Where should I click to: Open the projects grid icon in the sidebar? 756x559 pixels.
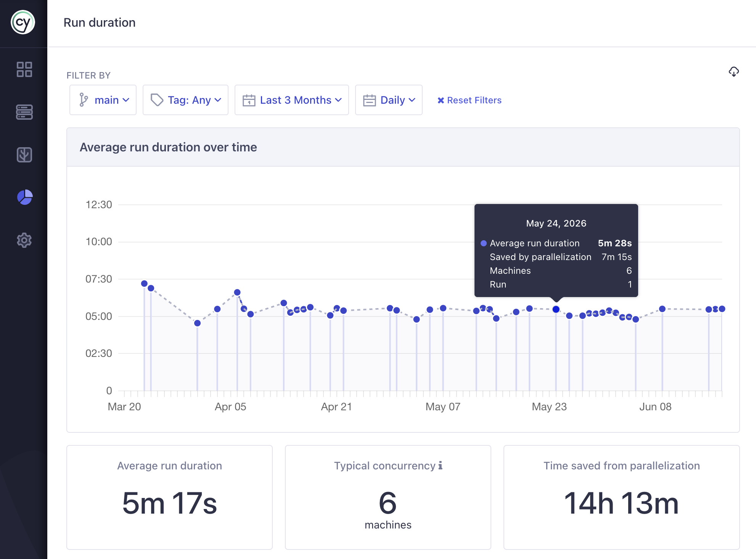pos(24,69)
